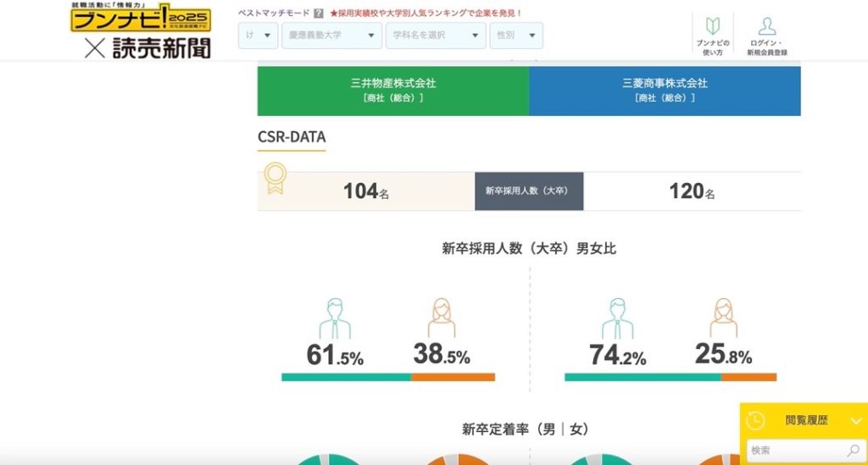868x465 pixels.
Task: Open the け initial dropdown
Action: (x=258, y=36)
